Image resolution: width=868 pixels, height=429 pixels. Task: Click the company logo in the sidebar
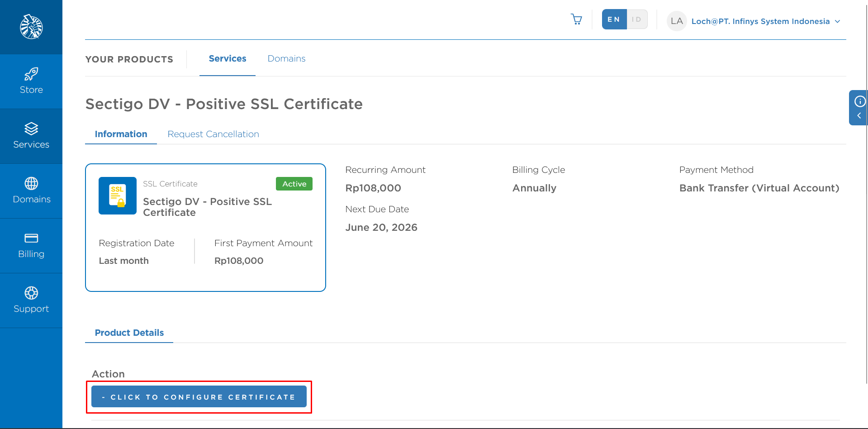click(31, 27)
